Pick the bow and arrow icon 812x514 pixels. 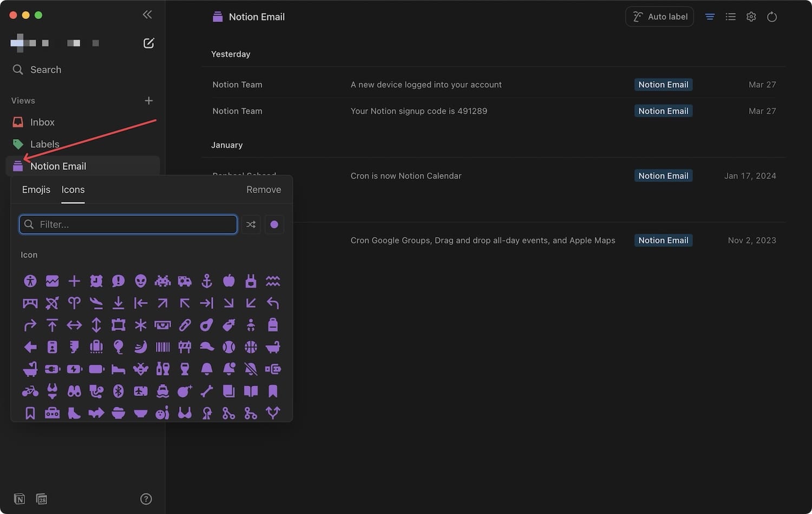53,303
